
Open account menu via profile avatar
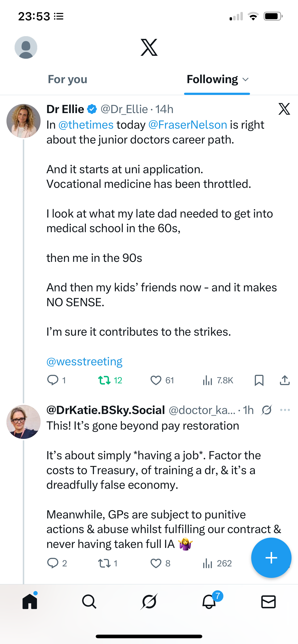click(26, 47)
